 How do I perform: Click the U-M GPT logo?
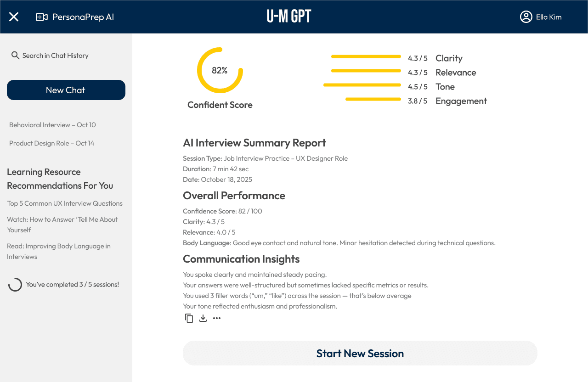(289, 17)
